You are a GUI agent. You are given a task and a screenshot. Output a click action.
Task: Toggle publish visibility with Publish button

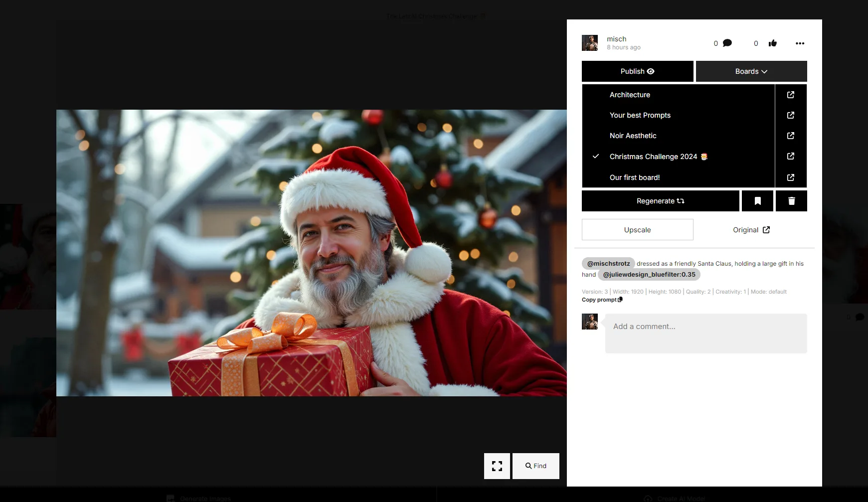point(637,71)
